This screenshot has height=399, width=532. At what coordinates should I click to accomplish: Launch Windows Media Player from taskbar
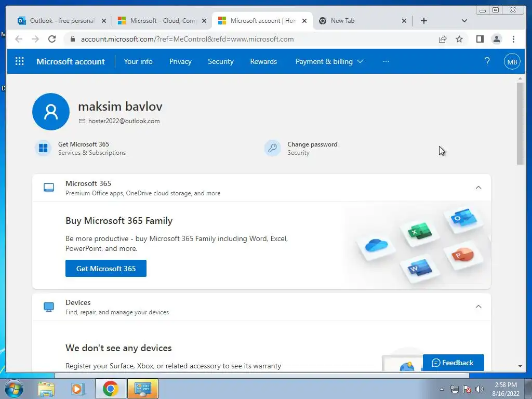tap(78, 389)
